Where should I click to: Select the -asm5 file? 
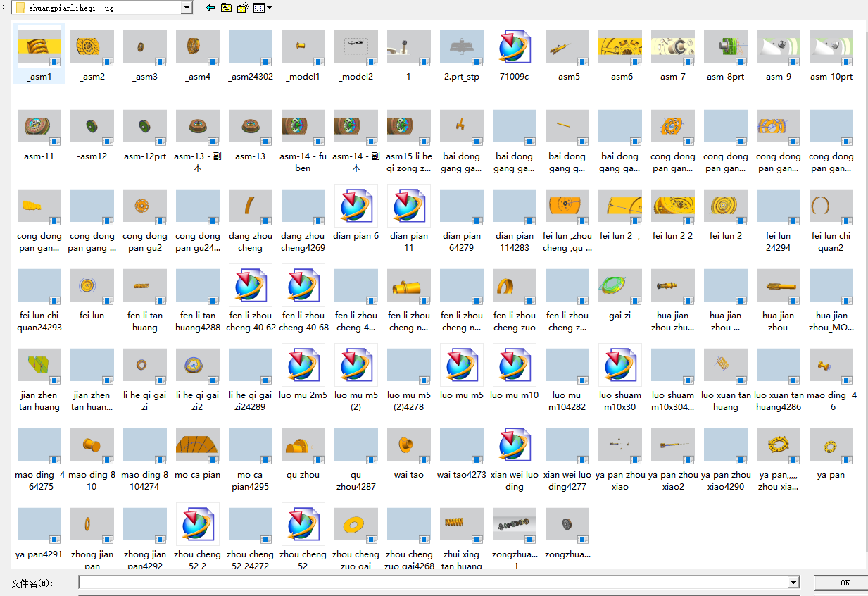567,54
